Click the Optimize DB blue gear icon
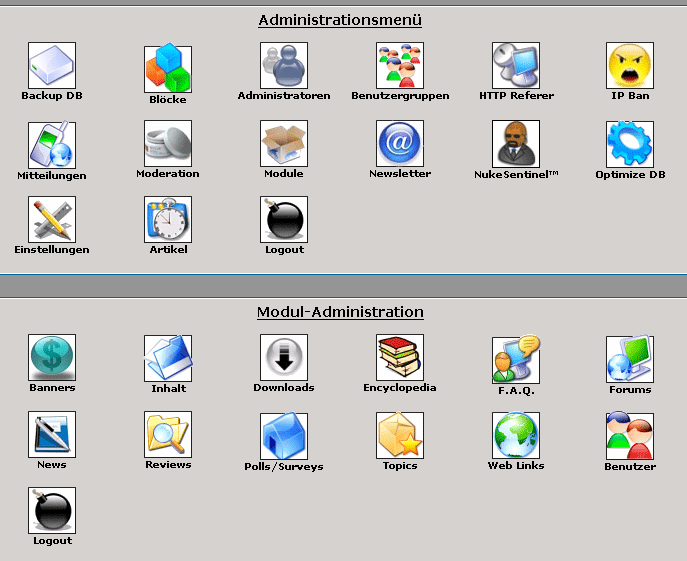The image size is (687, 561). click(x=630, y=144)
